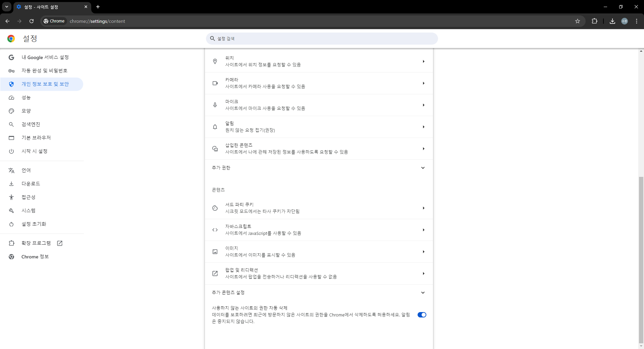Click the back navigation arrow

point(7,21)
